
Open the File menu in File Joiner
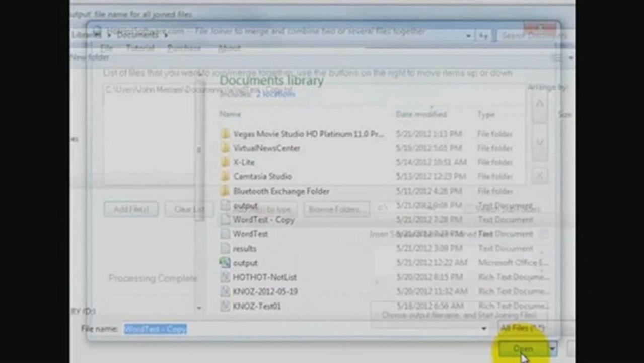[106, 48]
